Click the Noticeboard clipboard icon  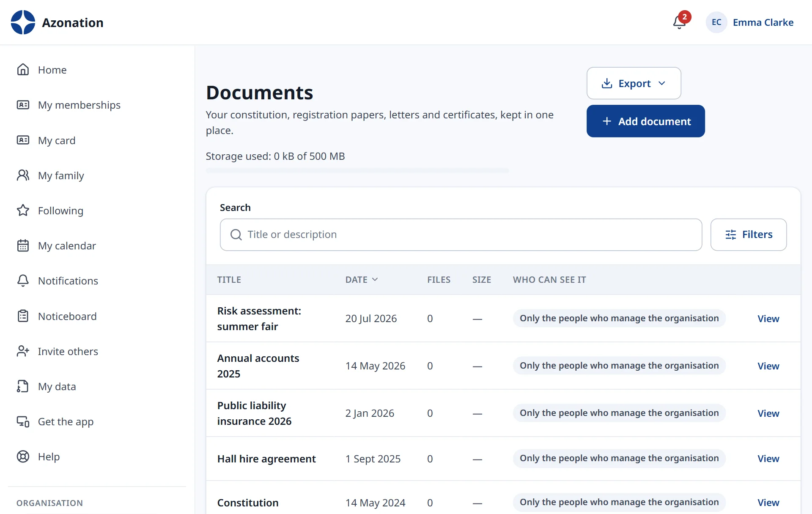pos(23,316)
